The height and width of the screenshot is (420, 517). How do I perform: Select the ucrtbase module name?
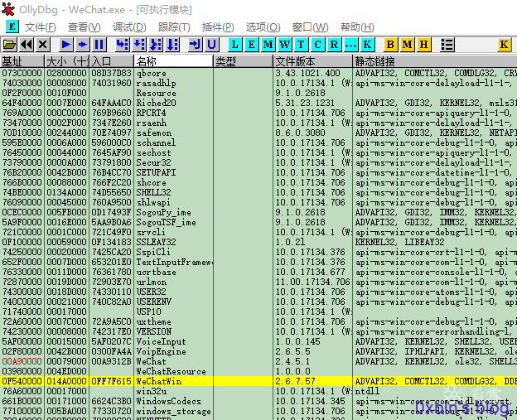pos(156,272)
